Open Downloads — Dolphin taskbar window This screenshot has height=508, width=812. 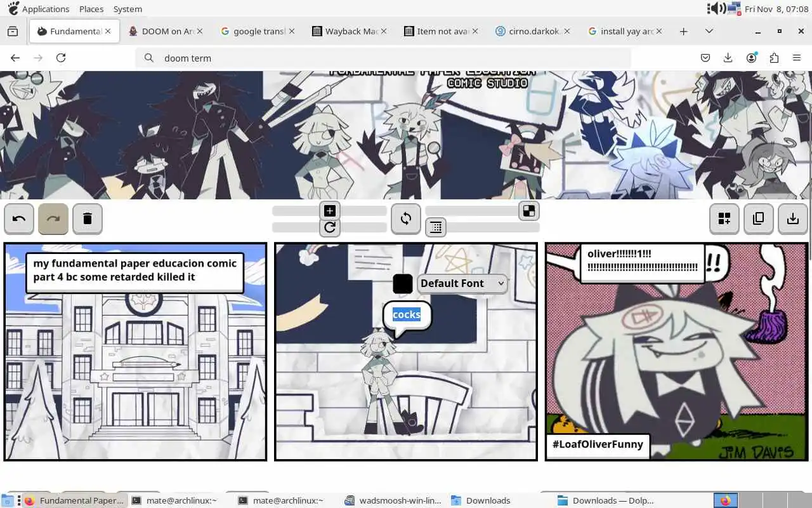606,500
